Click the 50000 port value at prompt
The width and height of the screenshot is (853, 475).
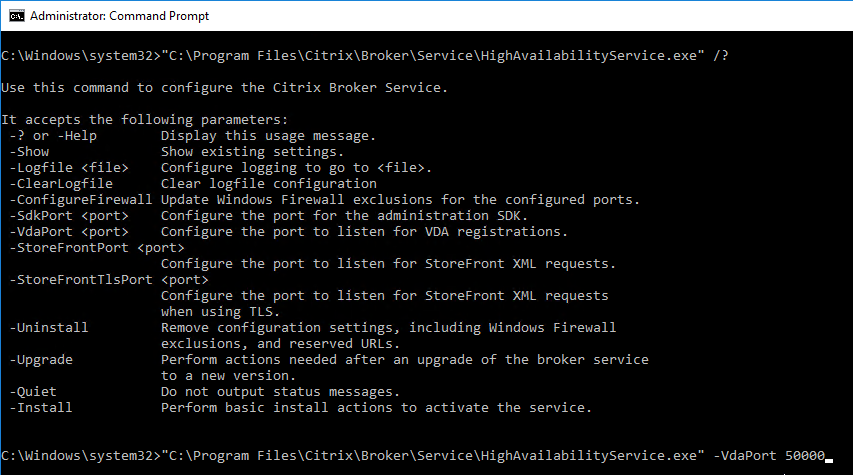pos(805,455)
